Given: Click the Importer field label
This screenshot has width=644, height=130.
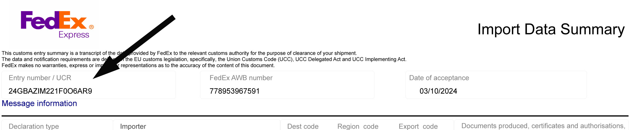Looking at the screenshot, I should pos(133,126).
